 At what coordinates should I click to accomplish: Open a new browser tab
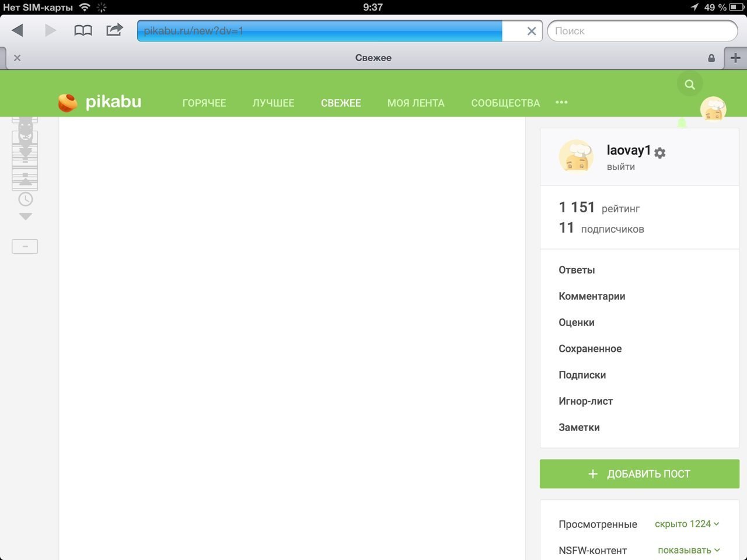pyautogui.click(x=735, y=58)
